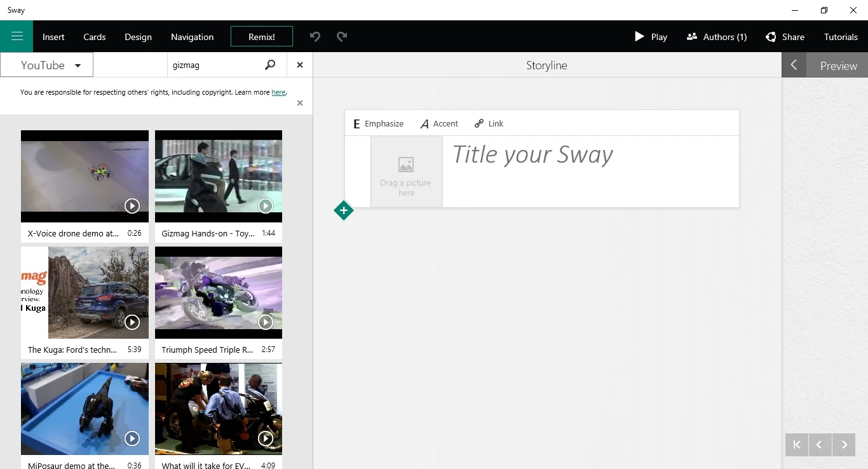Select Triumph Speed Triple video thumbnail
The height and width of the screenshot is (469, 868).
tap(219, 292)
